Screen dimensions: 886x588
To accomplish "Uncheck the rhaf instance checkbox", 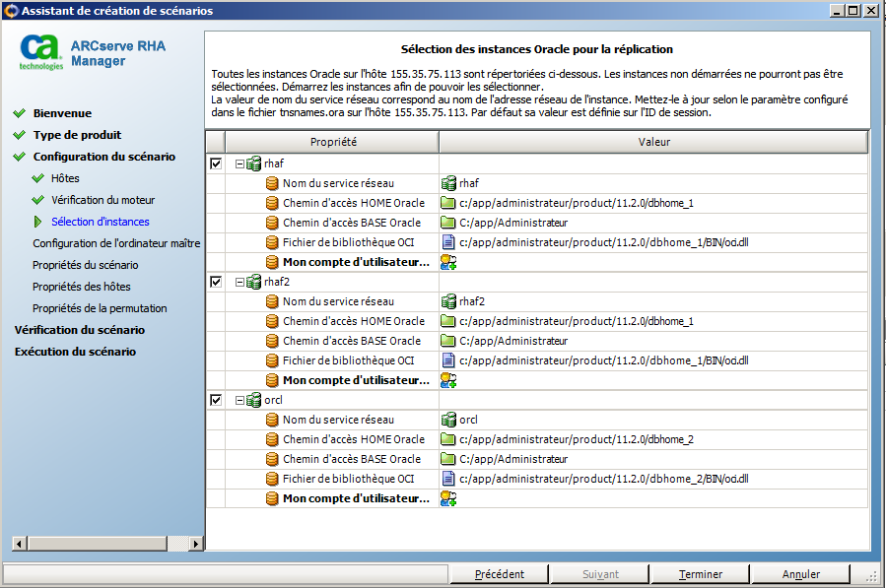I will 216,163.
